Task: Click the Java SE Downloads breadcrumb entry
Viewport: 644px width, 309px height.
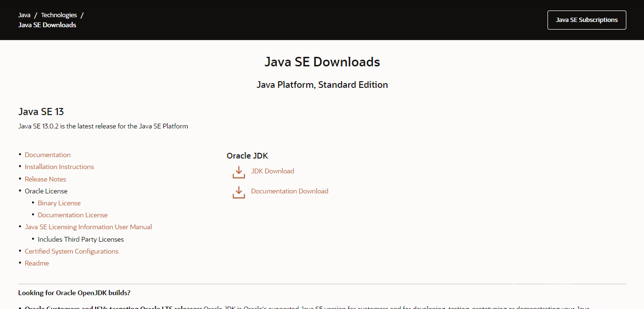Action: tap(47, 25)
